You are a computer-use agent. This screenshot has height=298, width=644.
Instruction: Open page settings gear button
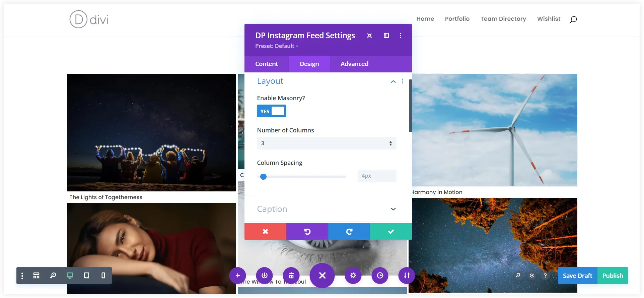pos(353,276)
